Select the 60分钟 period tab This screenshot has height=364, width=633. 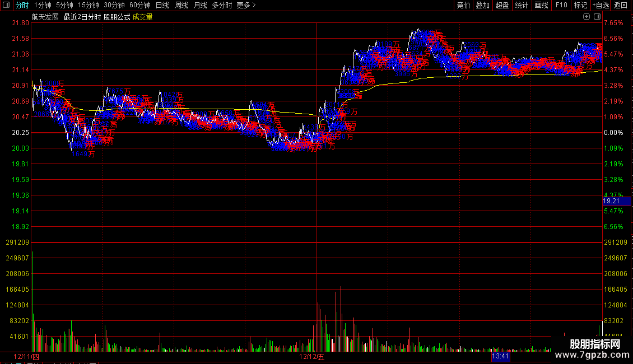coord(140,5)
